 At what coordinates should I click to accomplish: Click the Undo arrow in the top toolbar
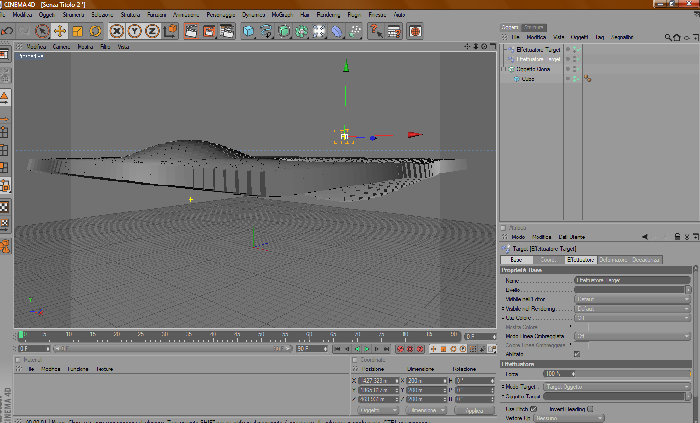click(x=7, y=31)
